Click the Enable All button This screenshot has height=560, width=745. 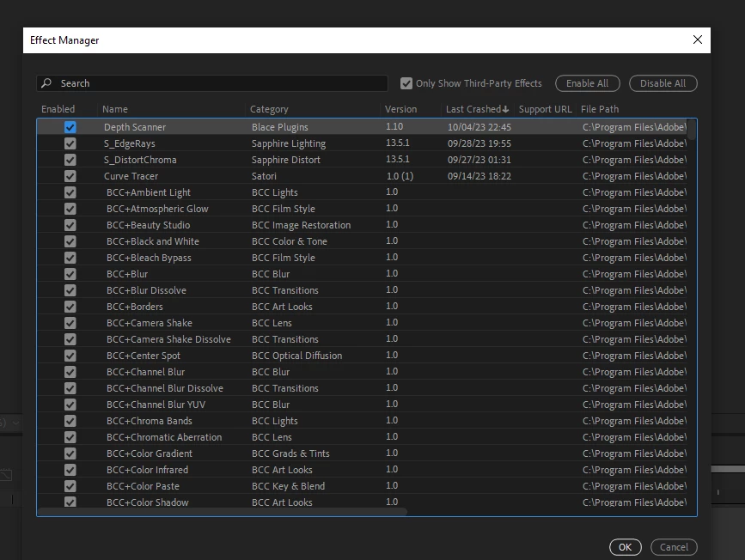pyautogui.click(x=587, y=83)
